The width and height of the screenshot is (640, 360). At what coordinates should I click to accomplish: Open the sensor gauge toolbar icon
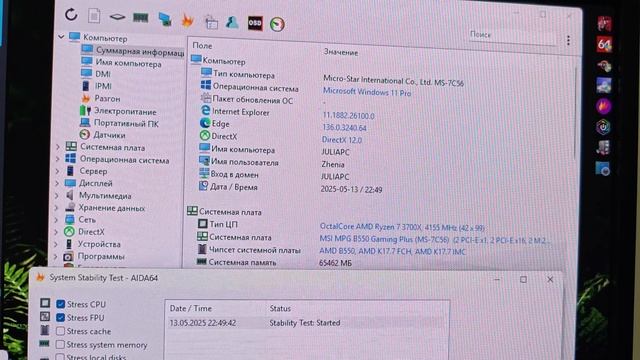(277, 24)
